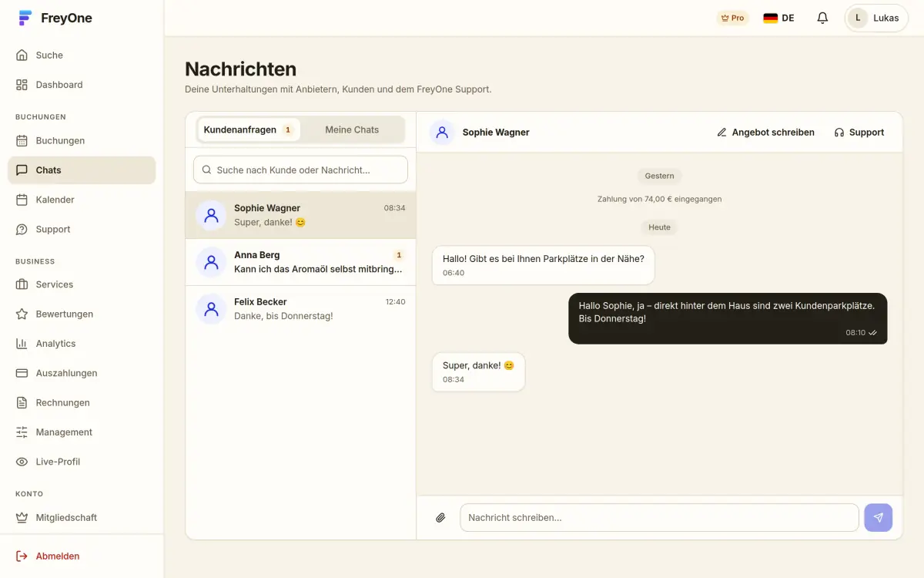
Task: Click the 'Super, danke!' message bubble
Action: point(478,371)
